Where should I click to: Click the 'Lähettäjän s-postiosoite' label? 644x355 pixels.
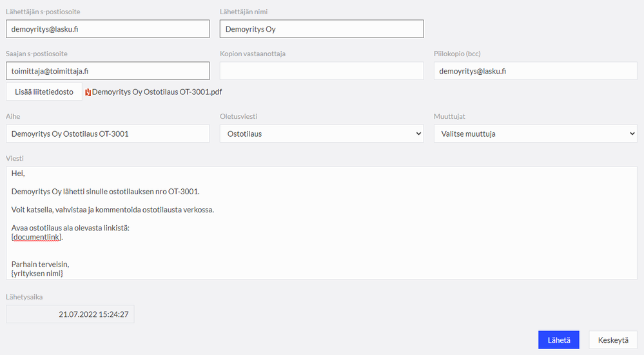[43, 12]
